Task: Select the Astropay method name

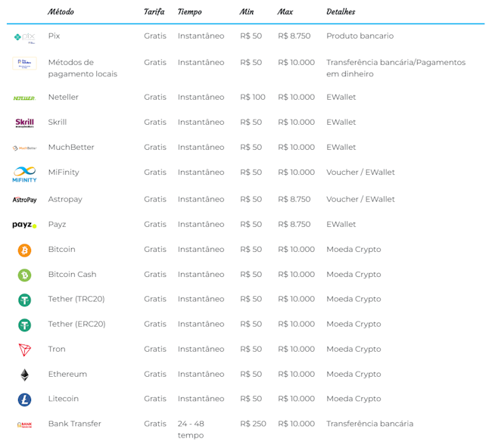Action: pyautogui.click(x=65, y=199)
